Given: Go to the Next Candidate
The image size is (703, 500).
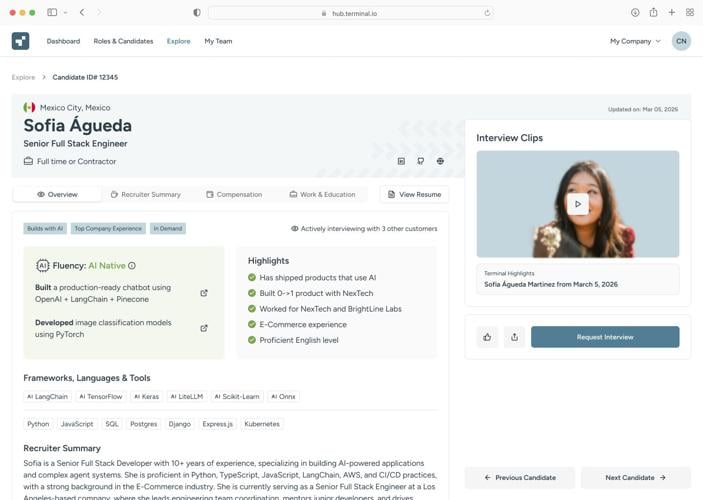Looking at the screenshot, I should click(635, 478).
